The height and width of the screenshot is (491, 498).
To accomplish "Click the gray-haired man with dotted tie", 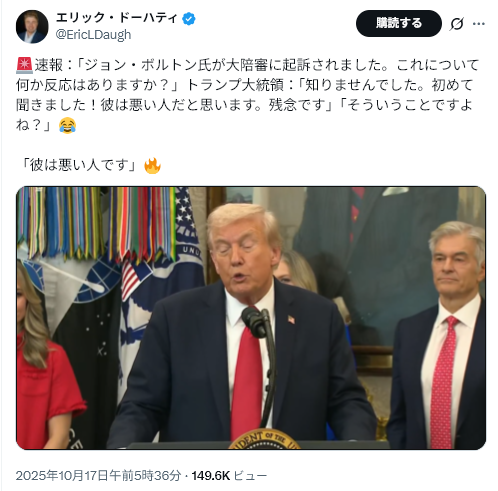I will click(443, 335).
